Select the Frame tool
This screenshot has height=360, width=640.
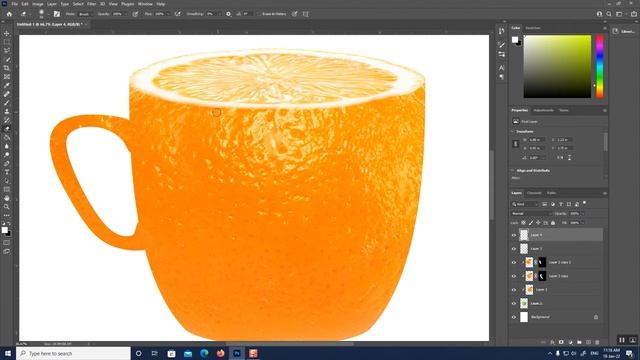[7, 76]
